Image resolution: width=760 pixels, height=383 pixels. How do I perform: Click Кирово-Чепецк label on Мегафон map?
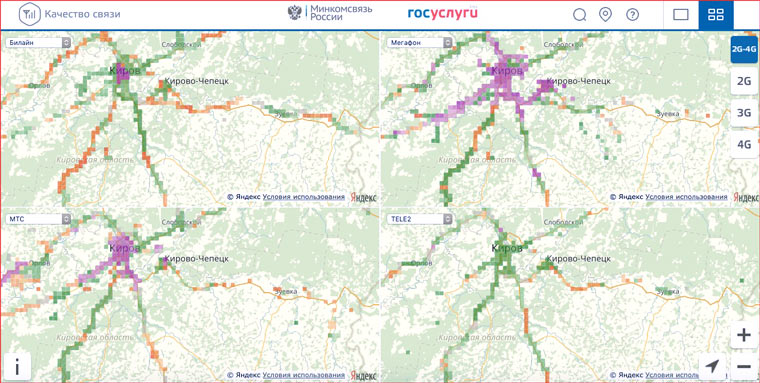pyautogui.click(x=579, y=81)
